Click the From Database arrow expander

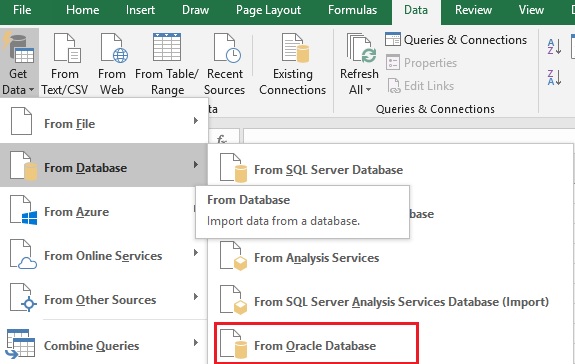coord(196,165)
